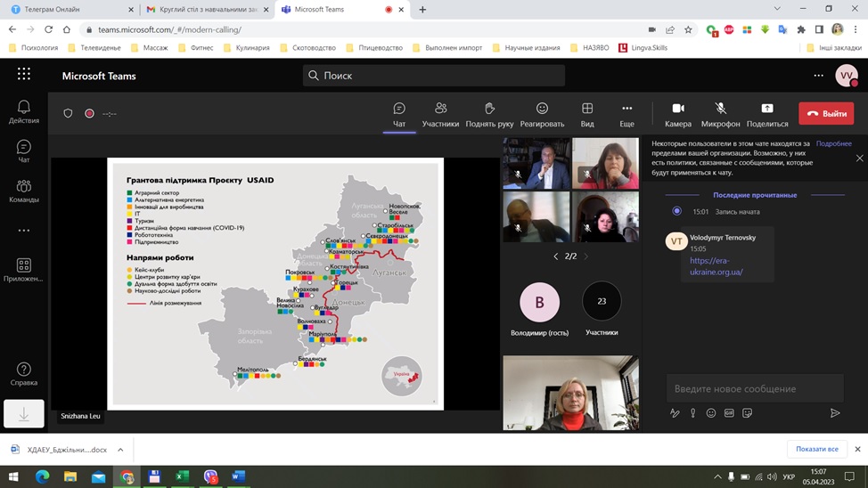Image resolution: width=868 pixels, height=488 pixels.
Task: Open the Еще more actions menu
Action: (626, 115)
